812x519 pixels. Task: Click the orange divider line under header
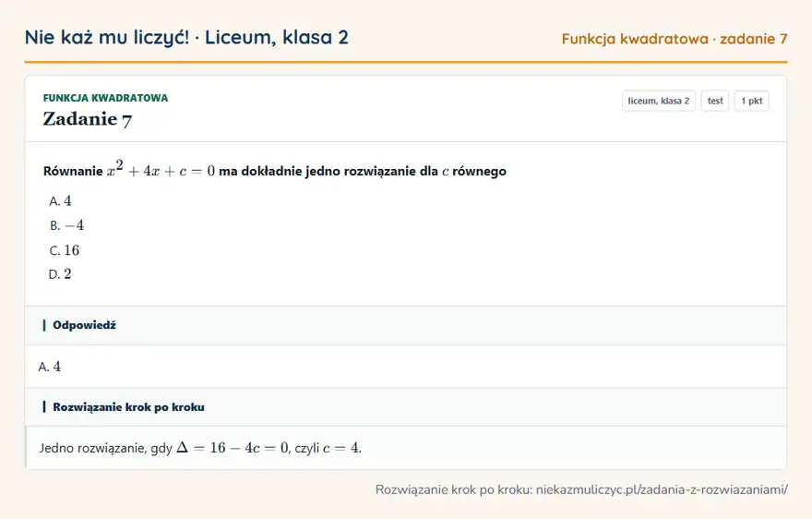click(406, 62)
